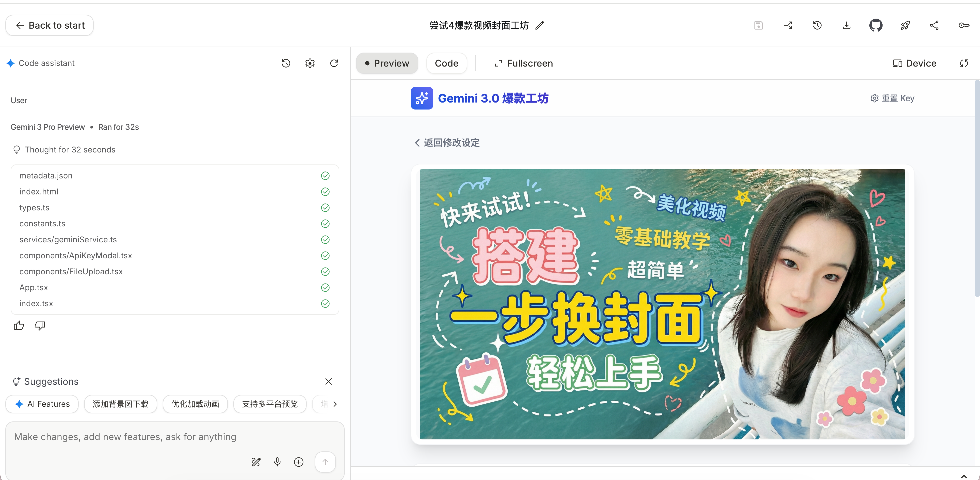Click the prompt text input field

[126, 437]
